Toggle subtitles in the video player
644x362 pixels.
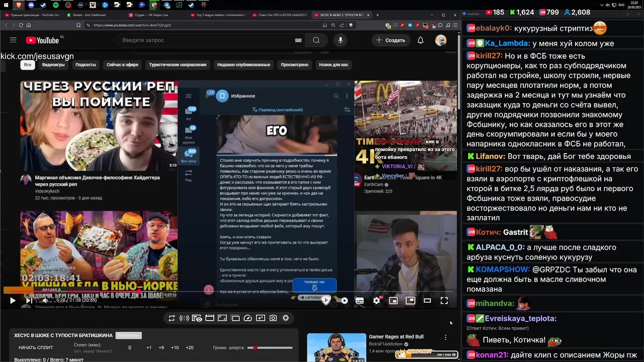(360, 301)
